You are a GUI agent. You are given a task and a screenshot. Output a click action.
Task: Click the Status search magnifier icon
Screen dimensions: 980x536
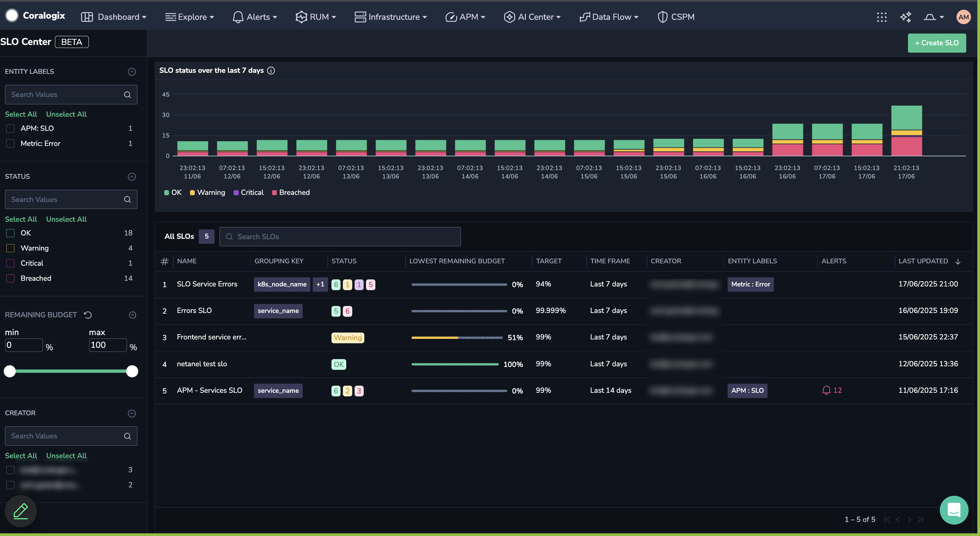127,200
